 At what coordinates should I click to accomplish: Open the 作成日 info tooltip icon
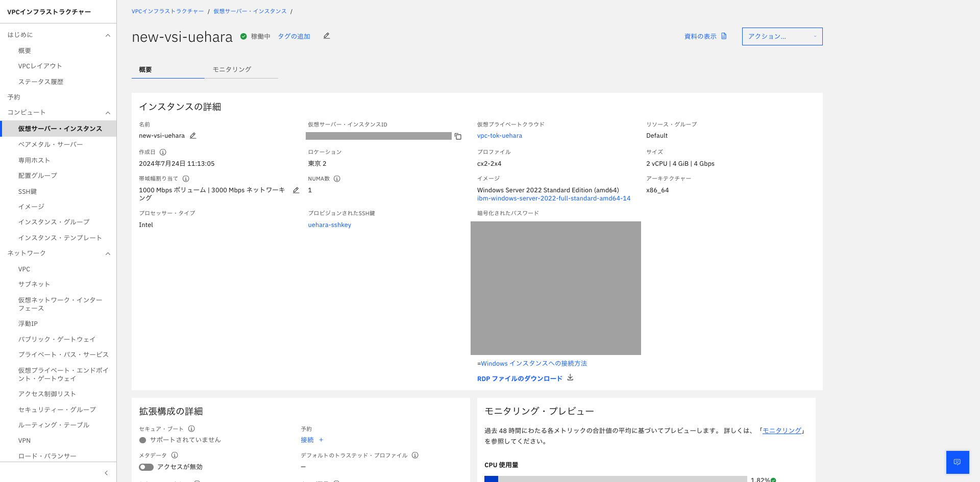pos(162,151)
